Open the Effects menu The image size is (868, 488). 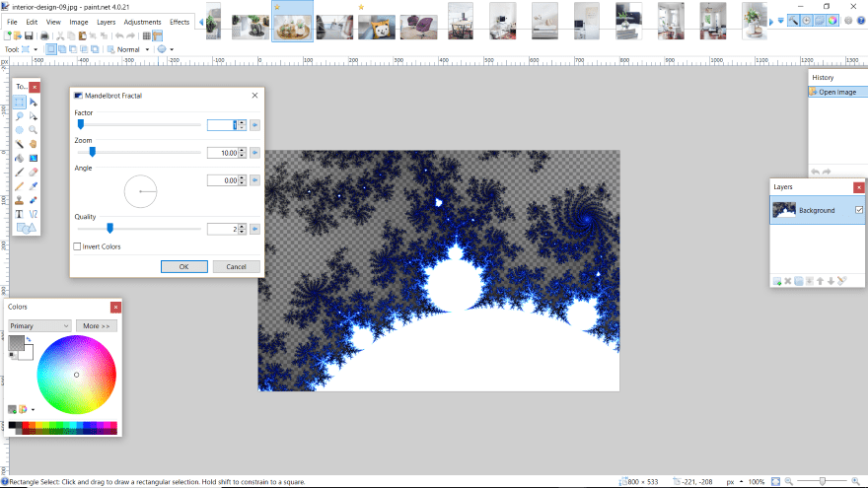coord(180,21)
